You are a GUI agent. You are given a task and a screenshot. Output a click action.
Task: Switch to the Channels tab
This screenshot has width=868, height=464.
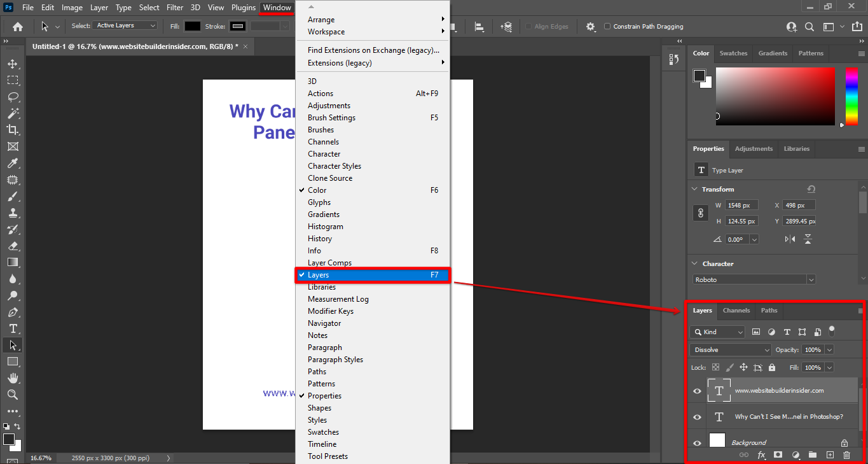(736, 311)
